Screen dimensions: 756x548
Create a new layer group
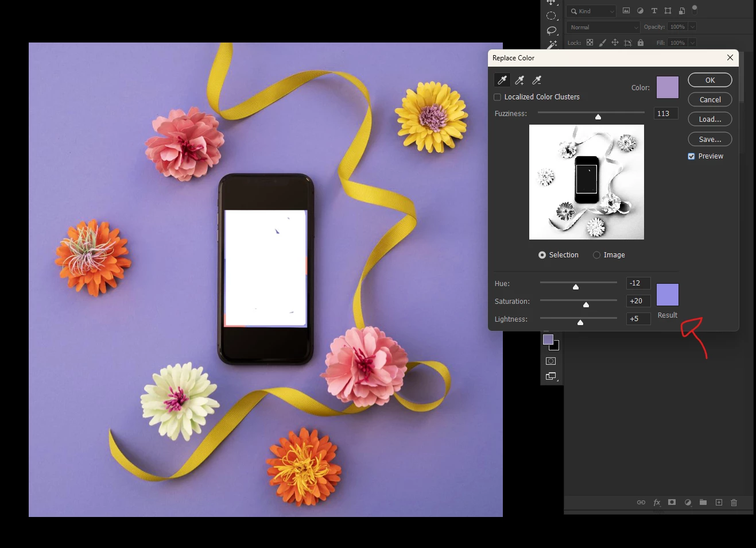click(703, 502)
